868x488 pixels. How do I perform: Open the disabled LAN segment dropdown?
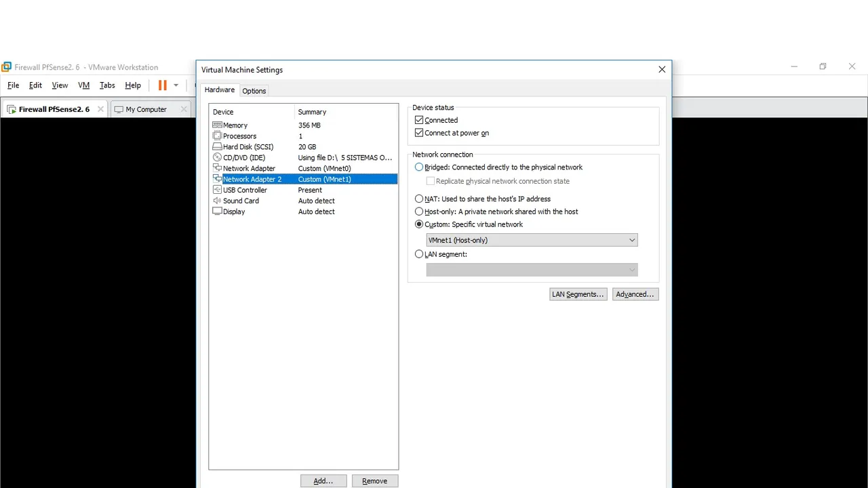tap(532, 270)
